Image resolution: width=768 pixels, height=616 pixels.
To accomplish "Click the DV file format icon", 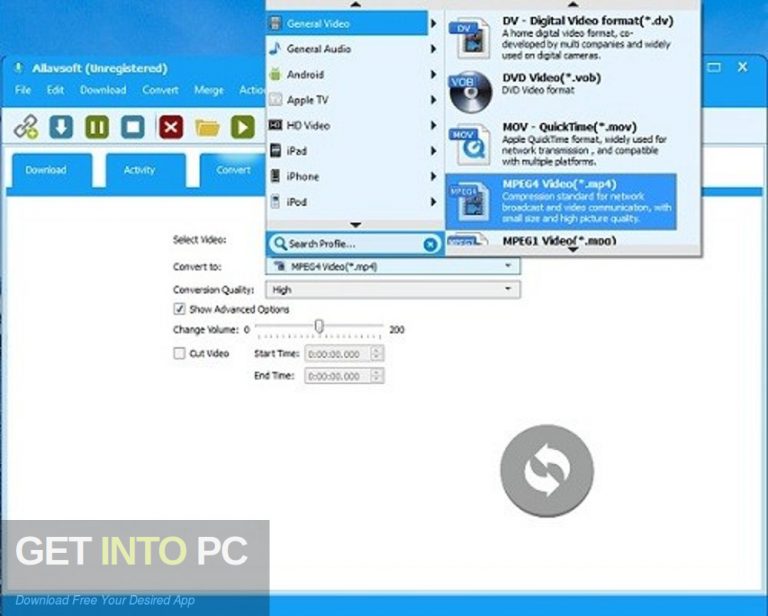I will pos(469,38).
